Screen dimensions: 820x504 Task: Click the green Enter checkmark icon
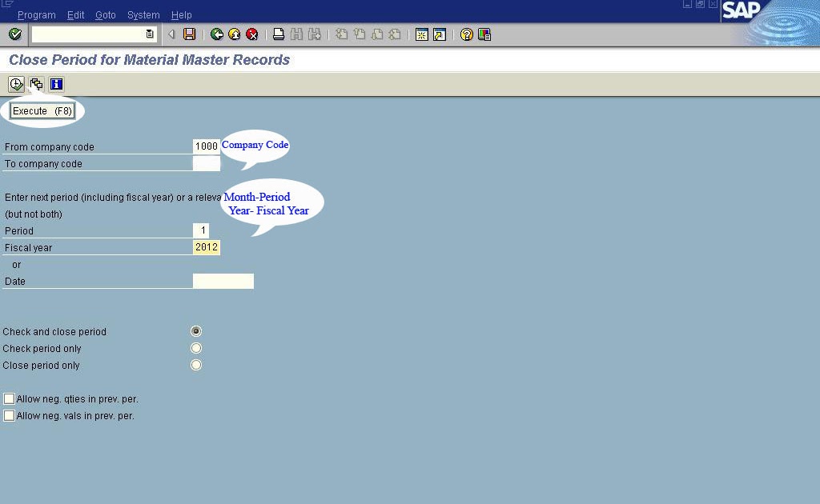15,34
